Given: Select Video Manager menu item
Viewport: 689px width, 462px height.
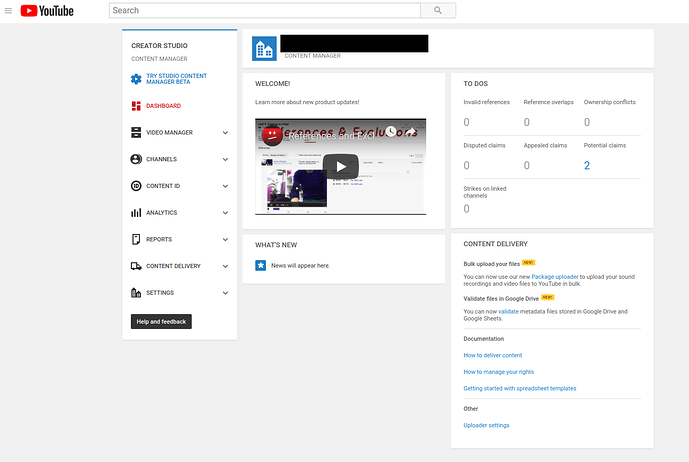Looking at the screenshot, I should pos(169,132).
